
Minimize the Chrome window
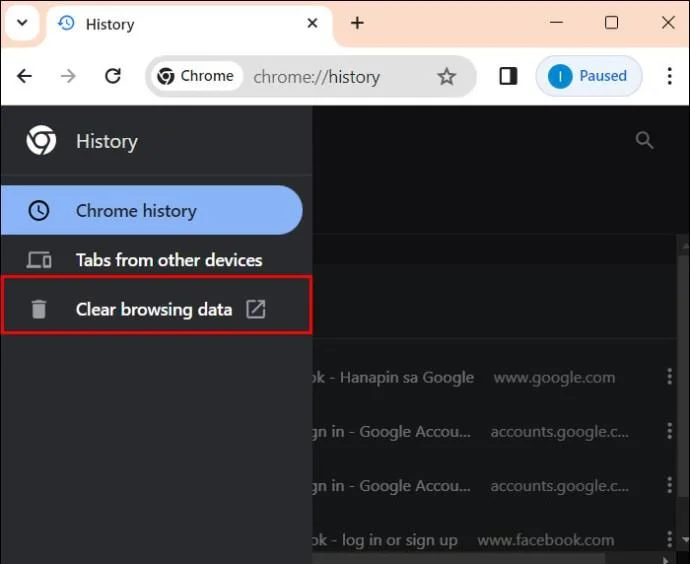tap(557, 22)
